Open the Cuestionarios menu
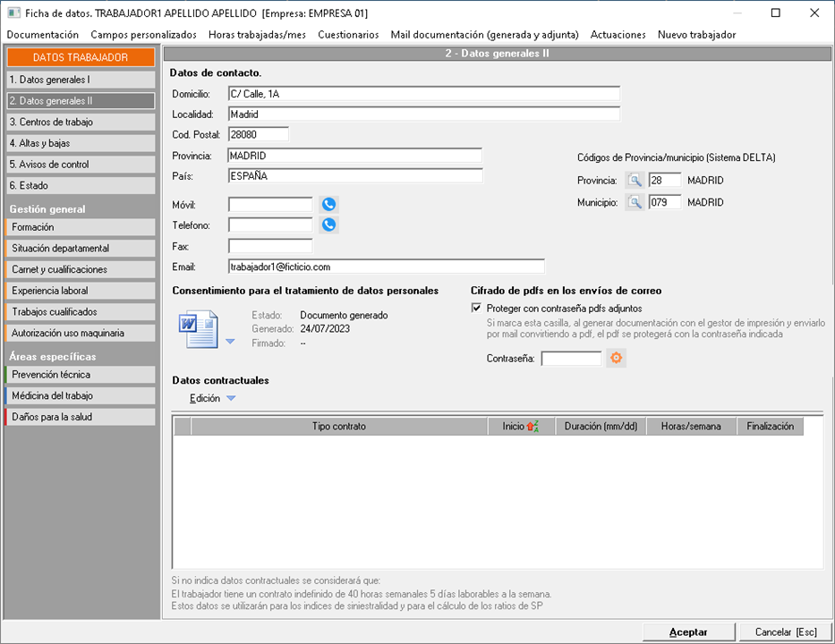 [348, 35]
